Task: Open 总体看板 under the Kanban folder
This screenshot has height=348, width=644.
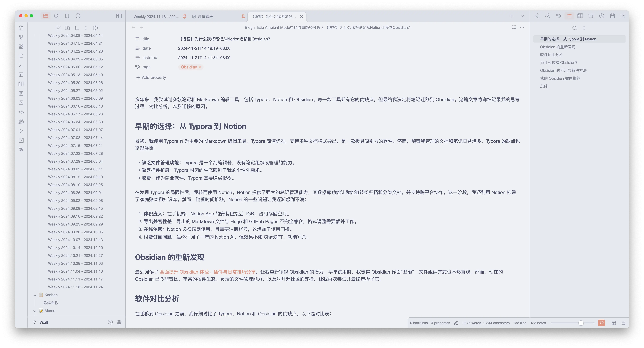Action: [51, 303]
